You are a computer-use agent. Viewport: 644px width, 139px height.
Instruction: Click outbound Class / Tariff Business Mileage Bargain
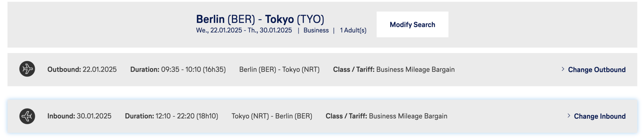click(x=394, y=69)
